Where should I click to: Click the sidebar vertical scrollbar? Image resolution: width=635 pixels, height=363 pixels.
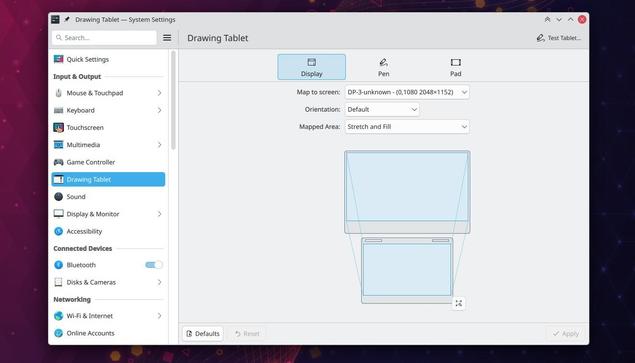coord(173,100)
